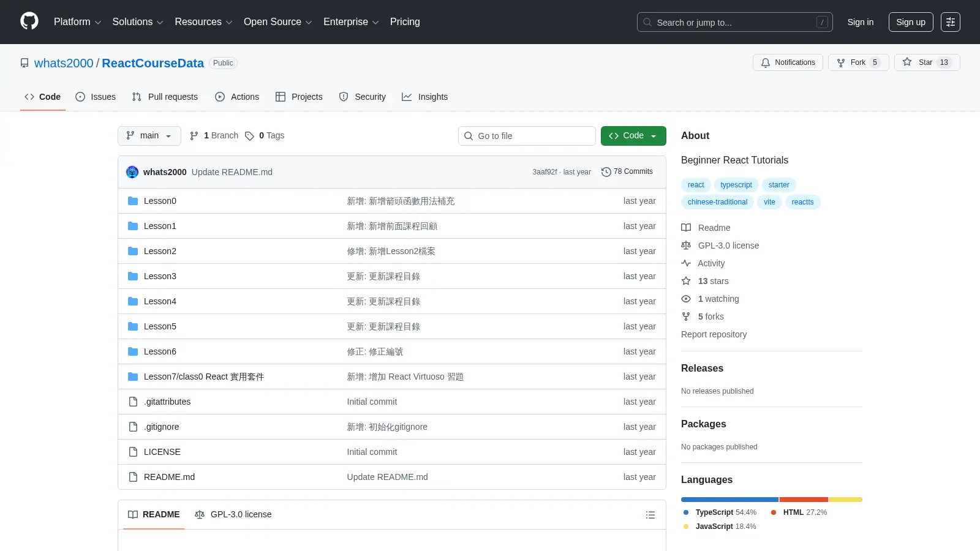
Task: Click the fork icon in Fork button
Action: 841,62
